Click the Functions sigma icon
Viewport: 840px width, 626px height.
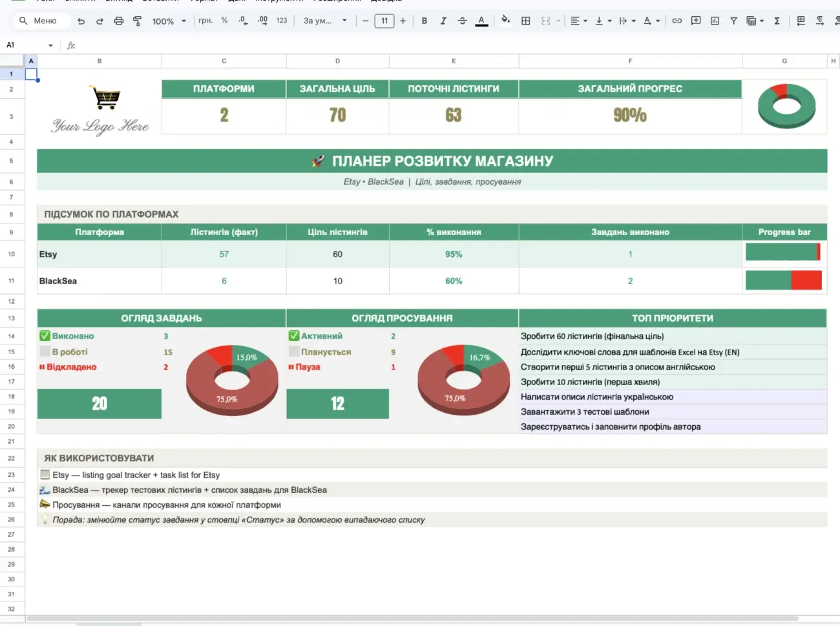pyautogui.click(x=777, y=21)
